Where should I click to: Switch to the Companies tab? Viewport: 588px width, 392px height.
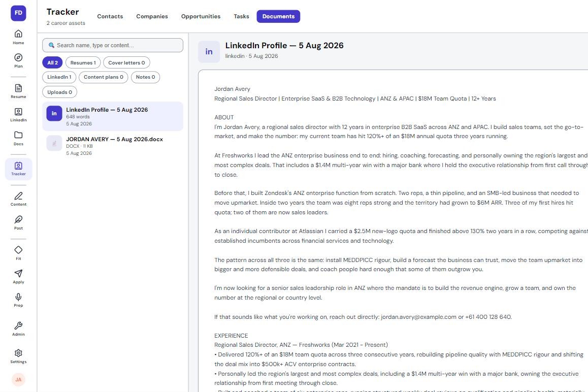pyautogui.click(x=152, y=17)
